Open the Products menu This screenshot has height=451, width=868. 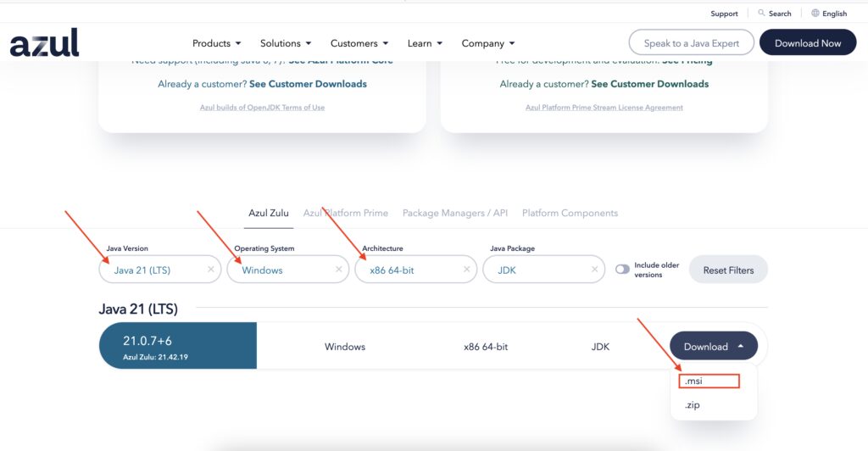216,43
